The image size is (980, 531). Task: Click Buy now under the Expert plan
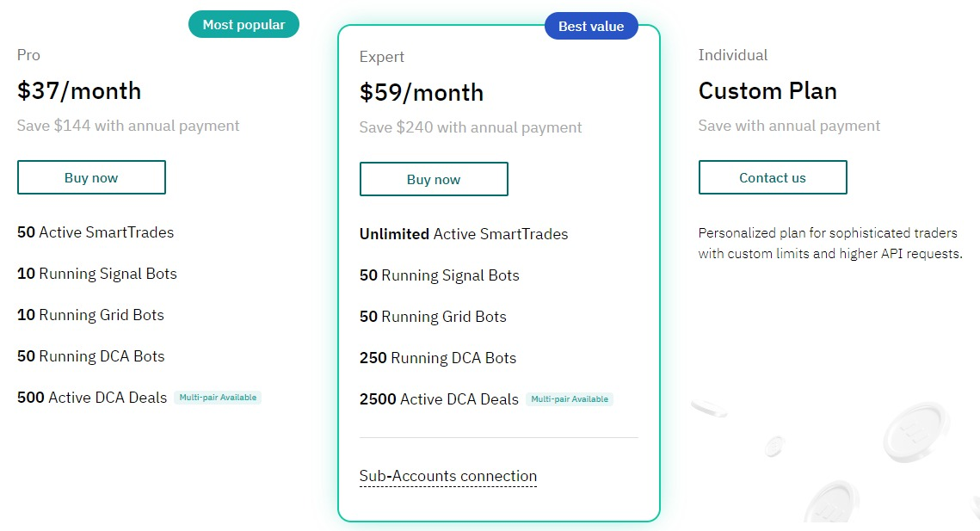pos(434,180)
